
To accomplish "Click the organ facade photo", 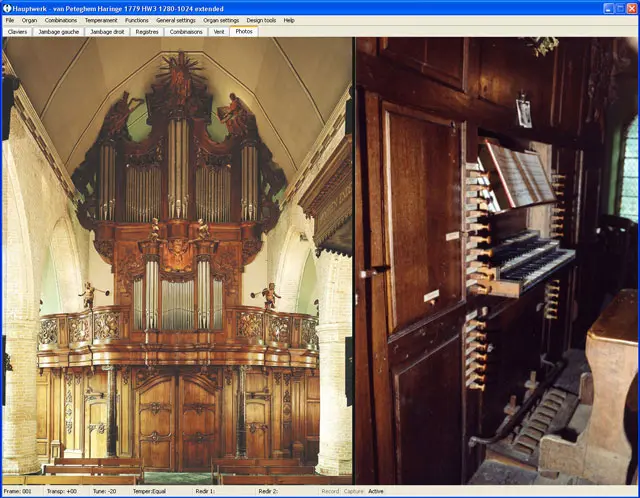I will [x=177, y=260].
